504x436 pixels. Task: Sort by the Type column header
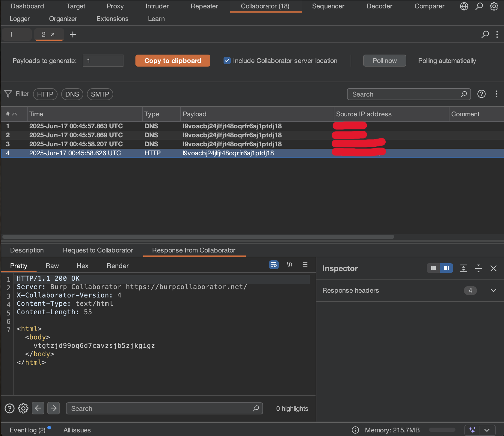(x=162, y=114)
